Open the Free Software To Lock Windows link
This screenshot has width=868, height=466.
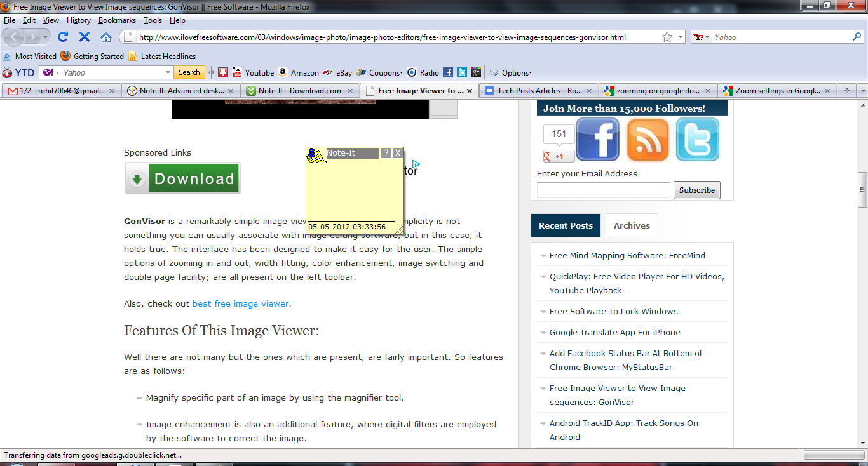pos(614,311)
